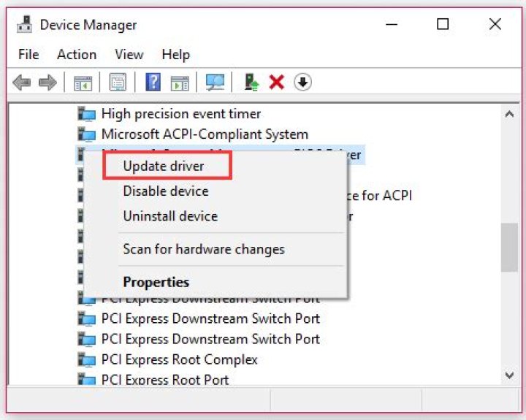Open Properties from the context menu
Image resolution: width=526 pixels, height=420 pixels.
156,282
